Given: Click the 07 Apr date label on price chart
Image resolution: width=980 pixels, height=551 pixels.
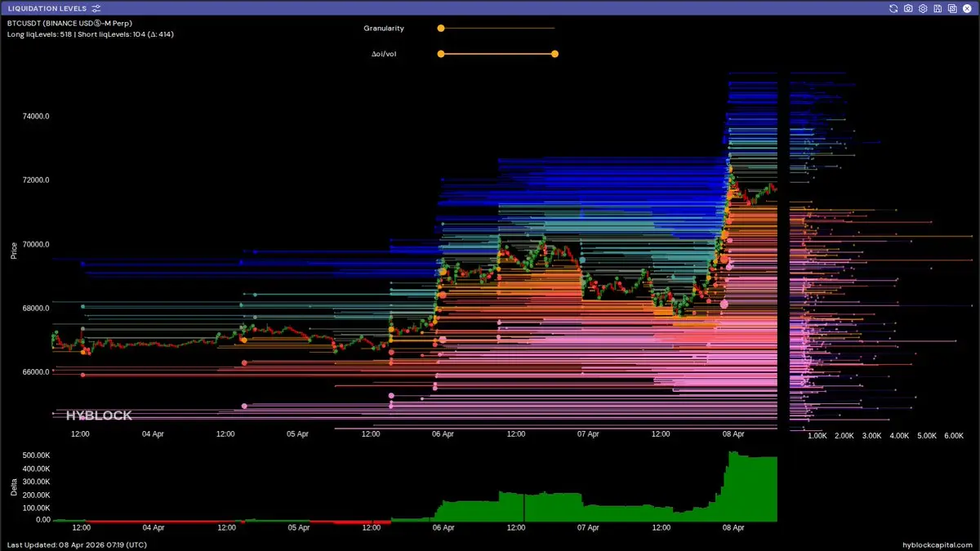Looking at the screenshot, I should coord(588,434).
